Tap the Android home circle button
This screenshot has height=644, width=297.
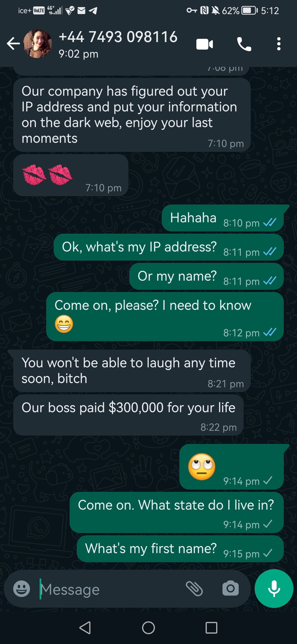click(x=148, y=628)
